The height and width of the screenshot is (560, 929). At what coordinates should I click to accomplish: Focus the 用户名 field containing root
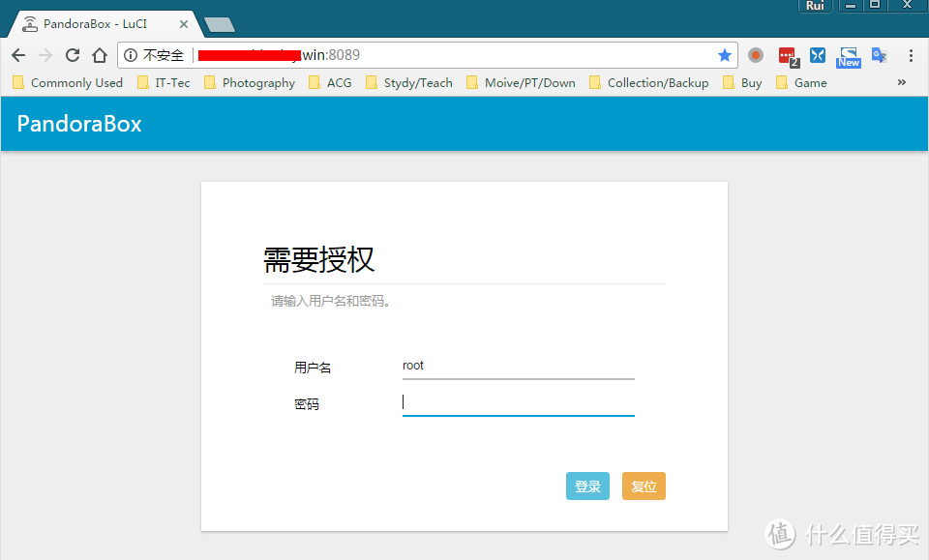tap(519, 367)
